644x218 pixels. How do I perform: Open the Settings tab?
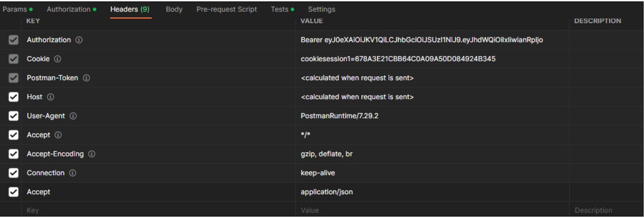(x=321, y=9)
